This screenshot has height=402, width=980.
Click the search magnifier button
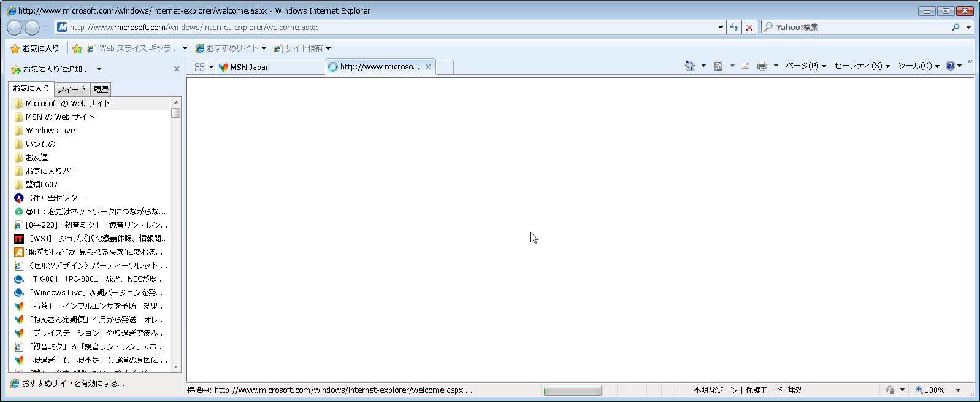pyautogui.click(x=955, y=27)
